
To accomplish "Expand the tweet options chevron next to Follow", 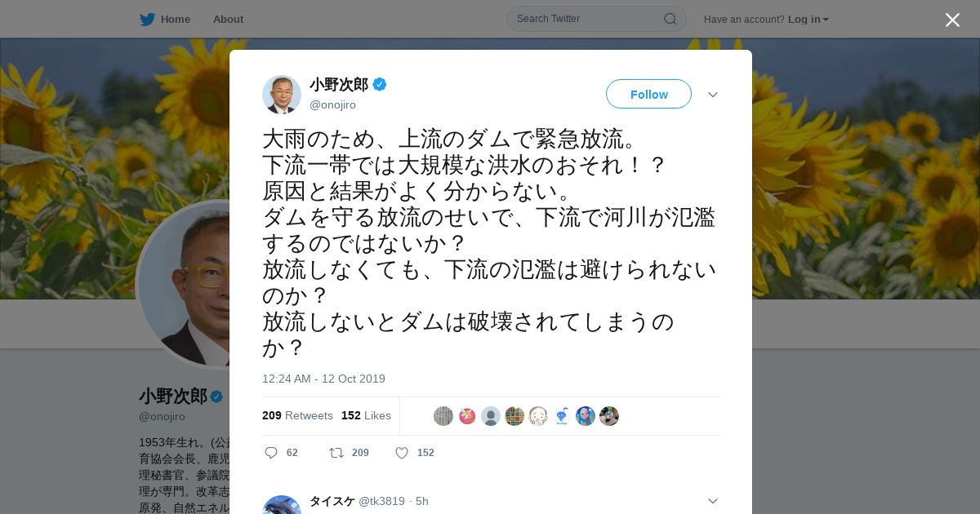I will (713, 95).
